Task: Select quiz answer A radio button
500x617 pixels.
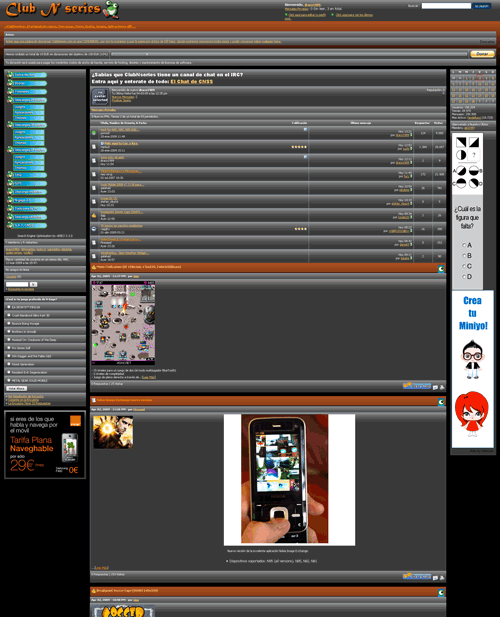Action: [464, 245]
